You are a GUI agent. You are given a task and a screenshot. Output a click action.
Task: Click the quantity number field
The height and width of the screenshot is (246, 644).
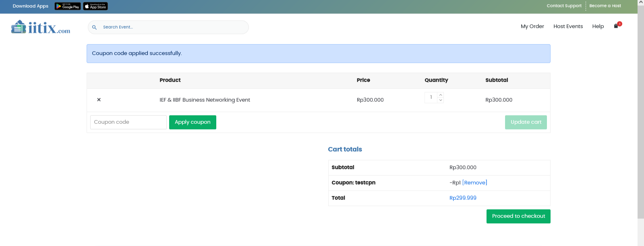click(431, 98)
